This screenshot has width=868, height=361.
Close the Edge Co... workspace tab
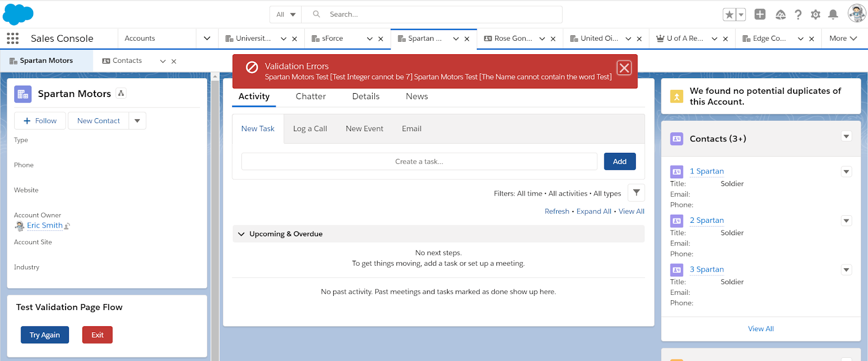812,39
